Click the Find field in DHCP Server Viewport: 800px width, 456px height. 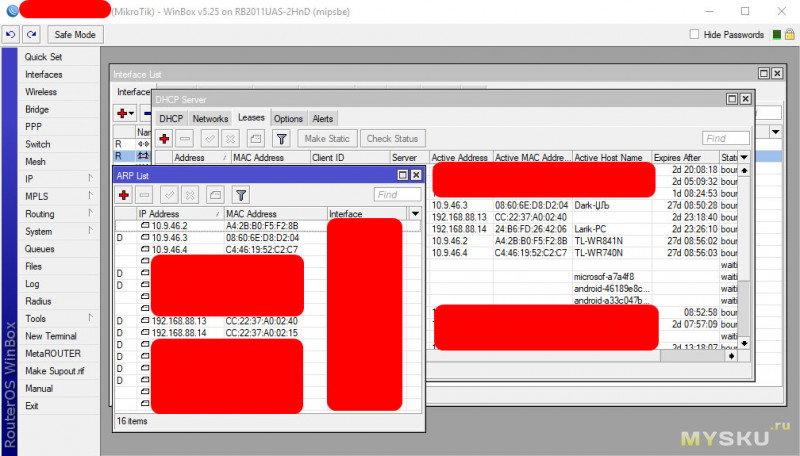coord(726,138)
